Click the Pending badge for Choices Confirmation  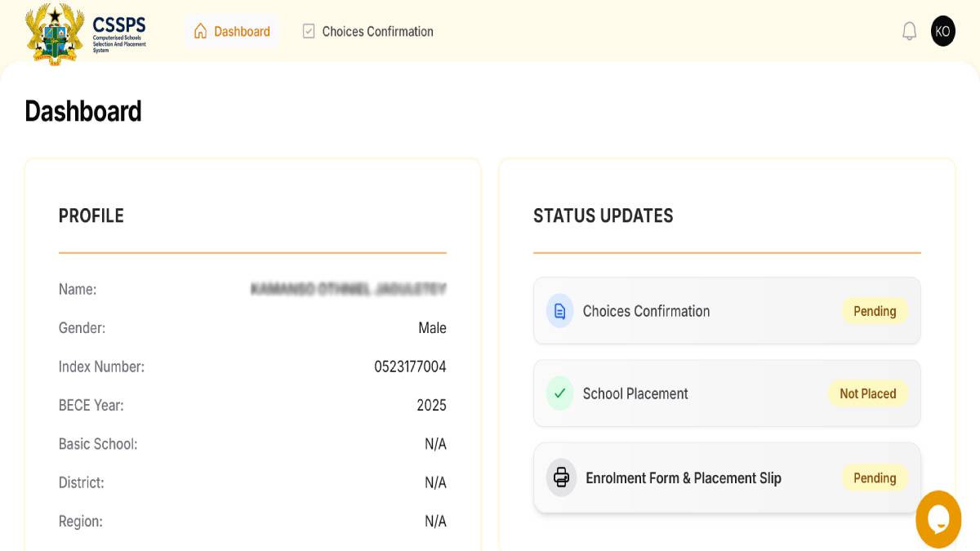click(875, 311)
